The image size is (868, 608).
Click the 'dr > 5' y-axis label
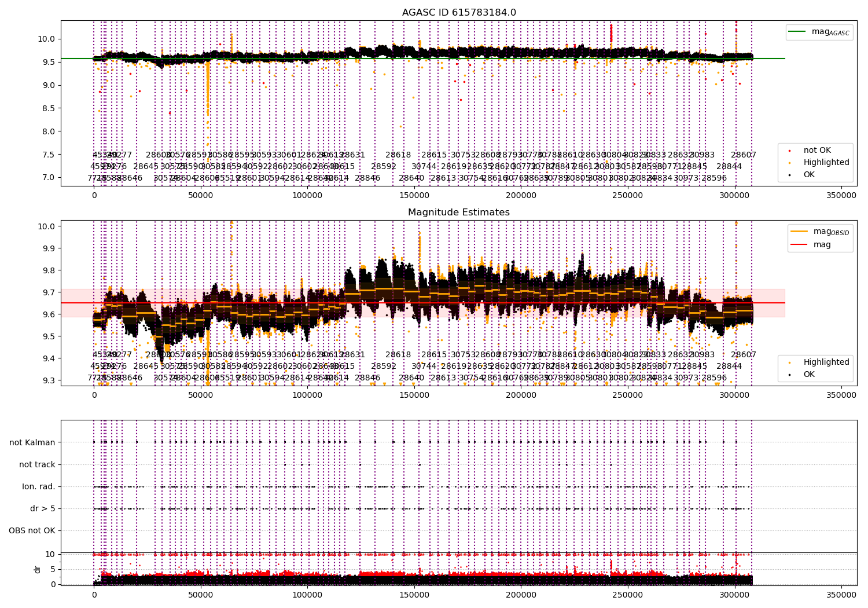tap(43, 508)
